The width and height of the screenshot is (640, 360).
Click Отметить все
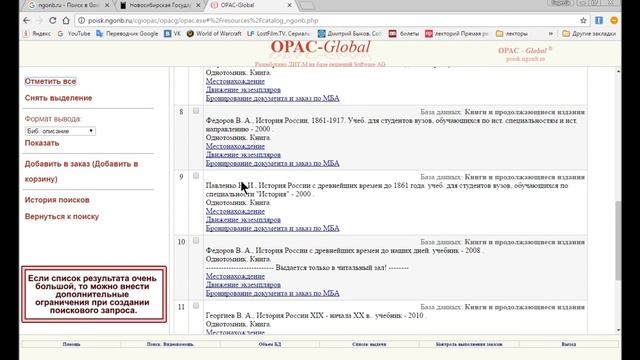click(x=50, y=81)
